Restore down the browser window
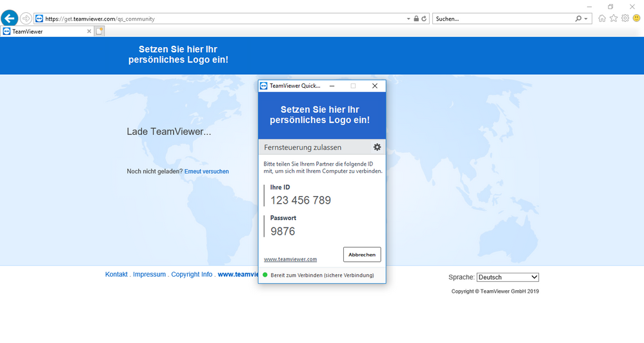 [610, 6]
